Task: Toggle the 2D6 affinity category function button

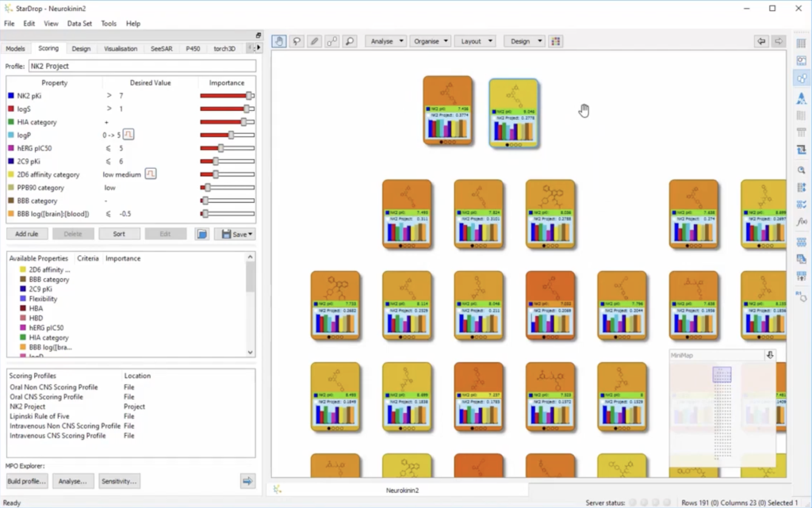Action: 151,174
